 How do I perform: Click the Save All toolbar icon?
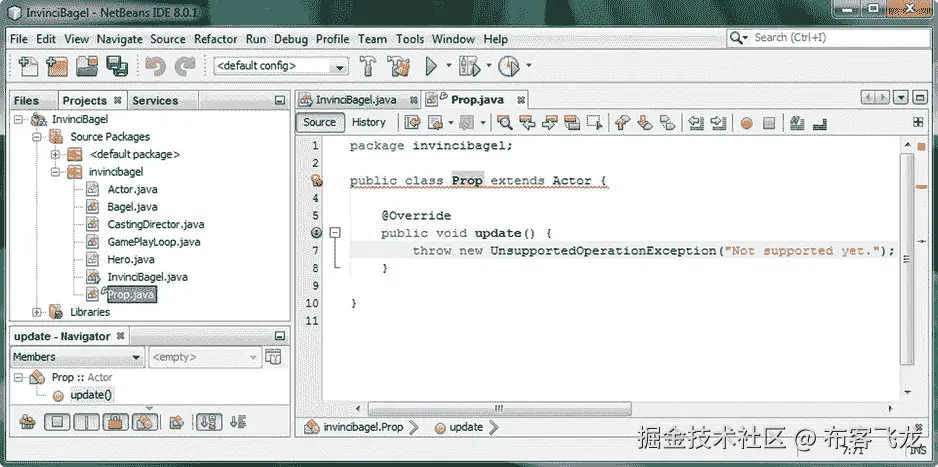[117, 66]
